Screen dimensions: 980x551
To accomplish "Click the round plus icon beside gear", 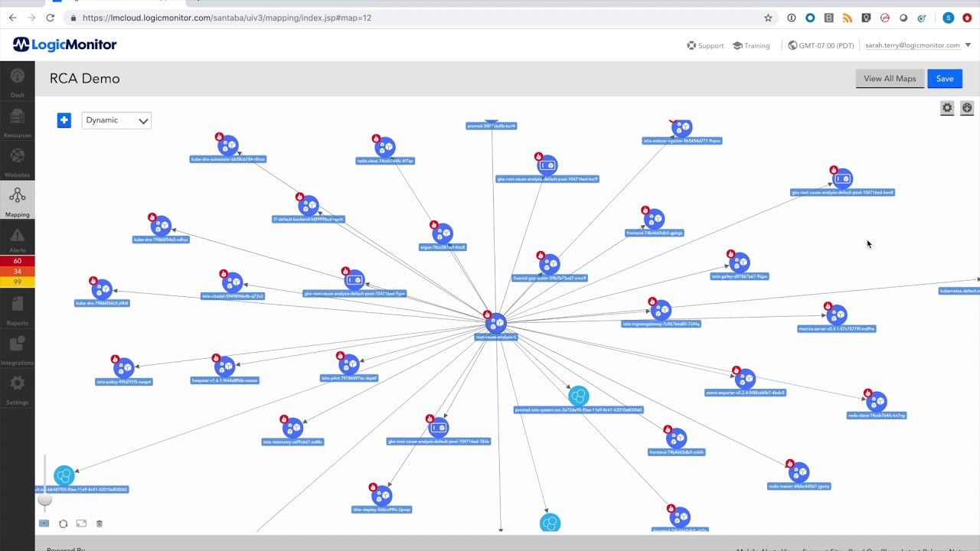I will [x=967, y=108].
